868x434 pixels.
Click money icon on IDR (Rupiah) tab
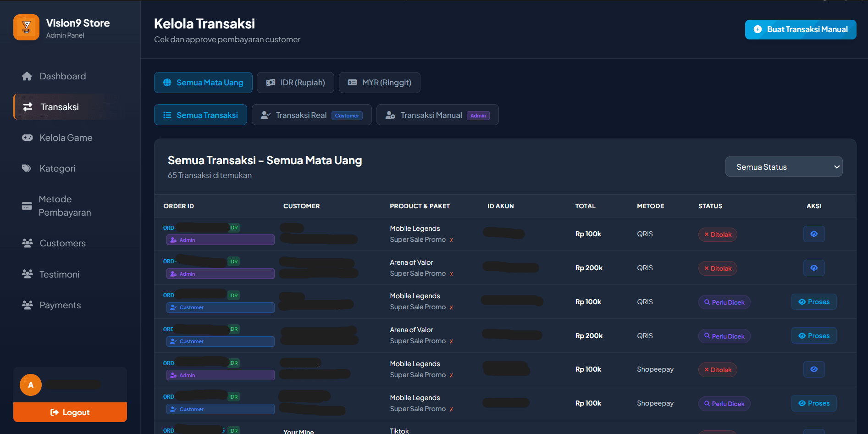[271, 83]
